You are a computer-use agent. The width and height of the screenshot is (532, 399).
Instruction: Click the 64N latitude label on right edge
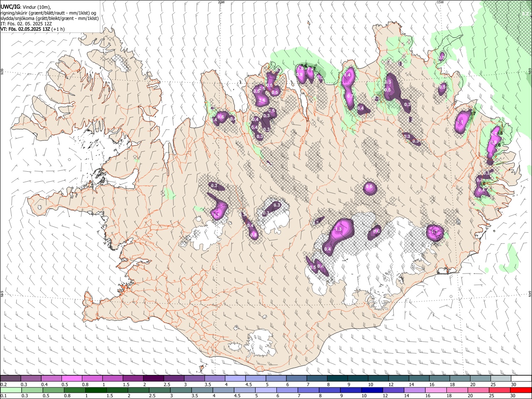point(530,293)
